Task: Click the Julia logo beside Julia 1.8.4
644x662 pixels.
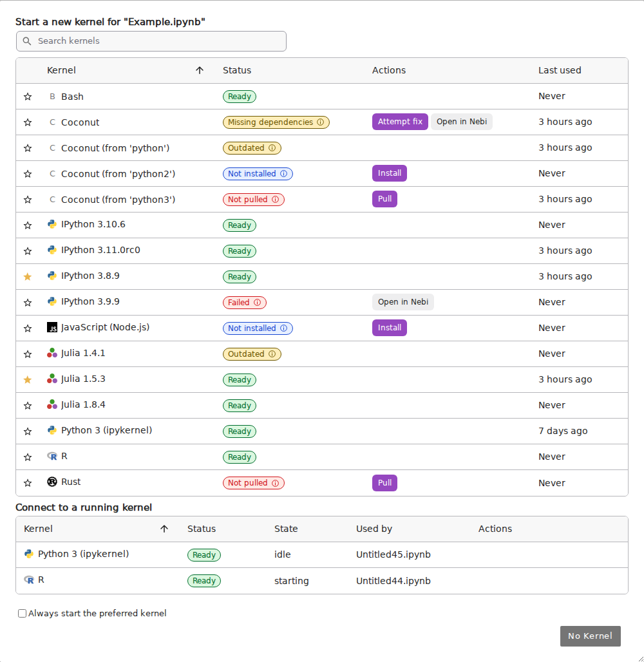Action: (52, 404)
